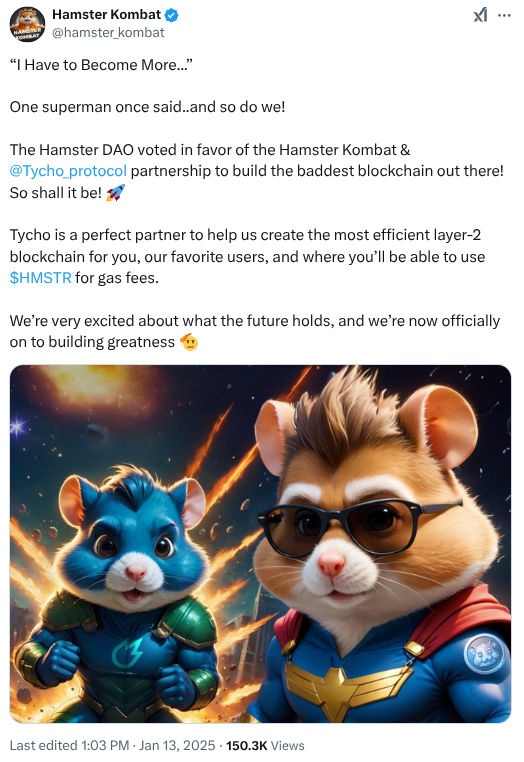Click the rocket emoji

(115, 192)
